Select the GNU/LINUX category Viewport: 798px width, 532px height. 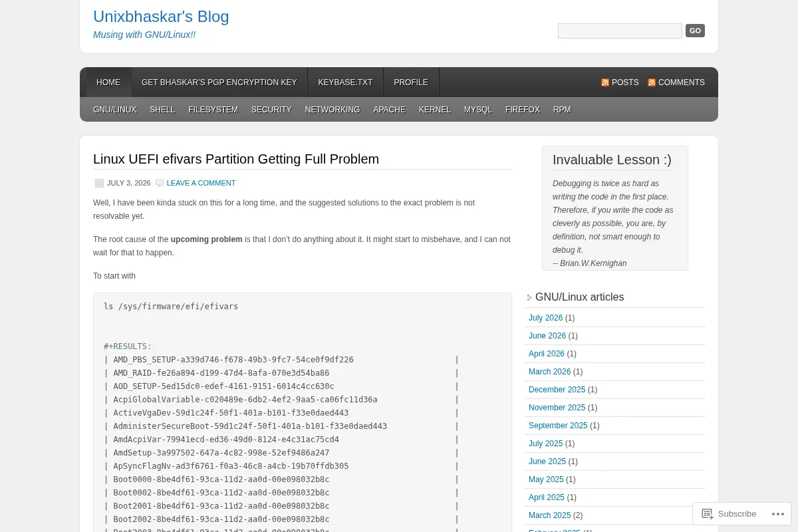click(115, 110)
